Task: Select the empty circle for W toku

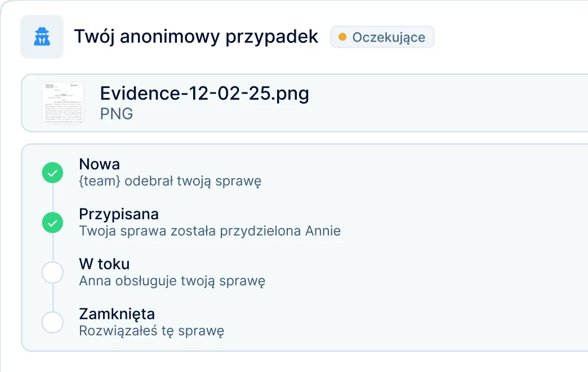Action: coord(52,273)
